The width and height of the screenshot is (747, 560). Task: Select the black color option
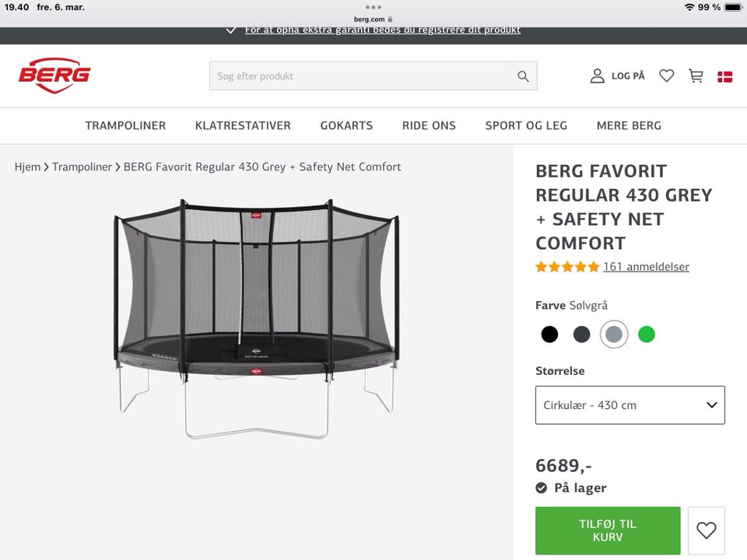point(550,334)
